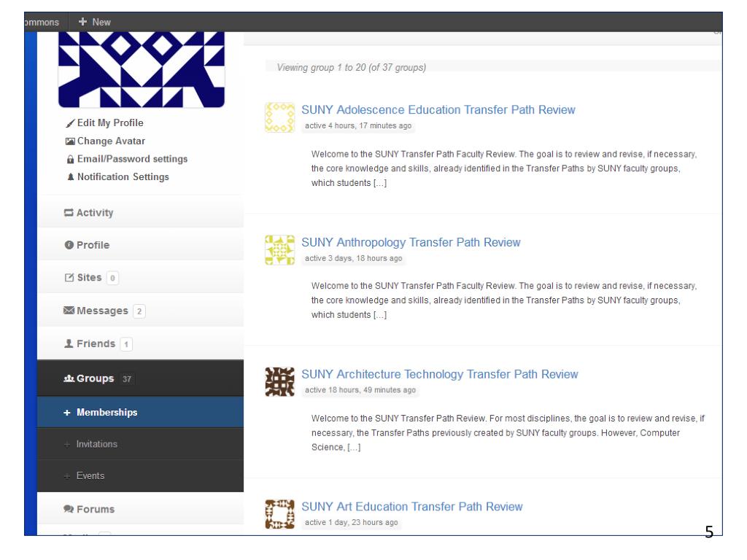Image resolution: width=747 pixels, height=560 pixels.
Task: Click 'active 4 hours, 17 minutes ago' text
Action: point(358,125)
